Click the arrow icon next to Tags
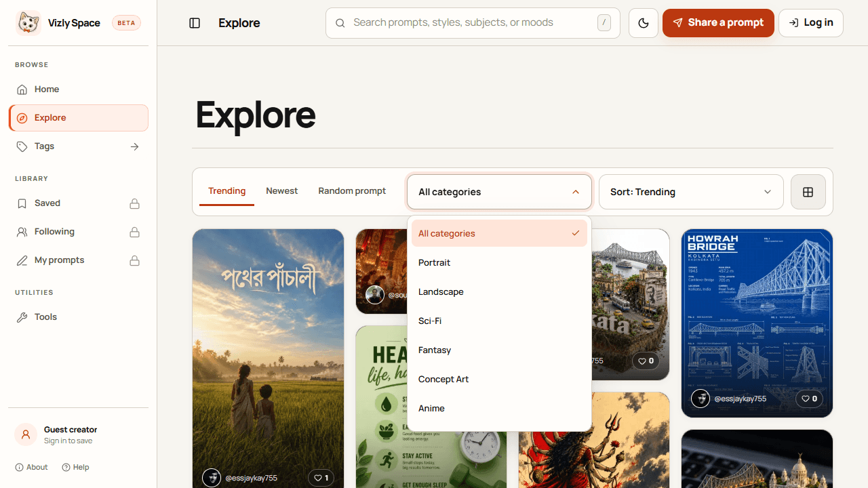The width and height of the screenshot is (868, 488). [134, 146]
